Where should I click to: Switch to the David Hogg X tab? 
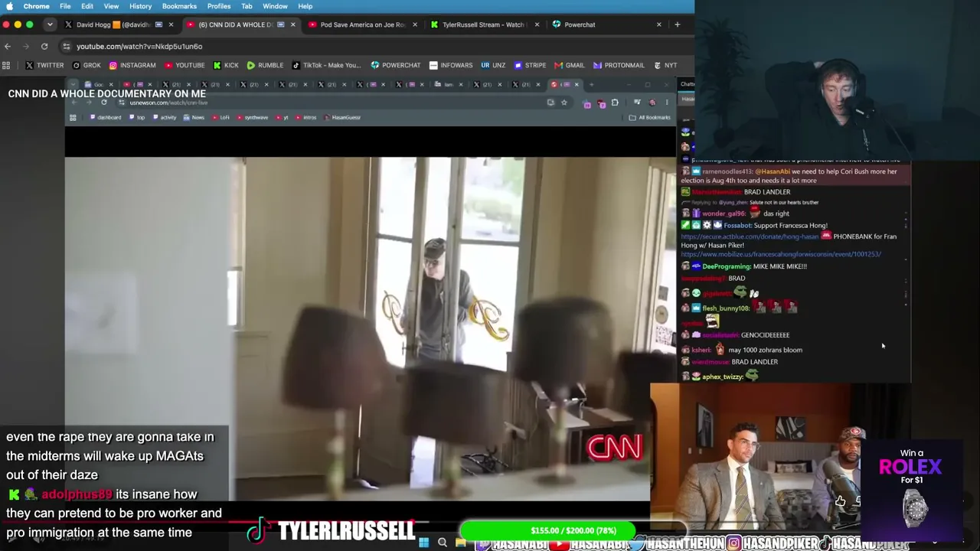point(119,24)
